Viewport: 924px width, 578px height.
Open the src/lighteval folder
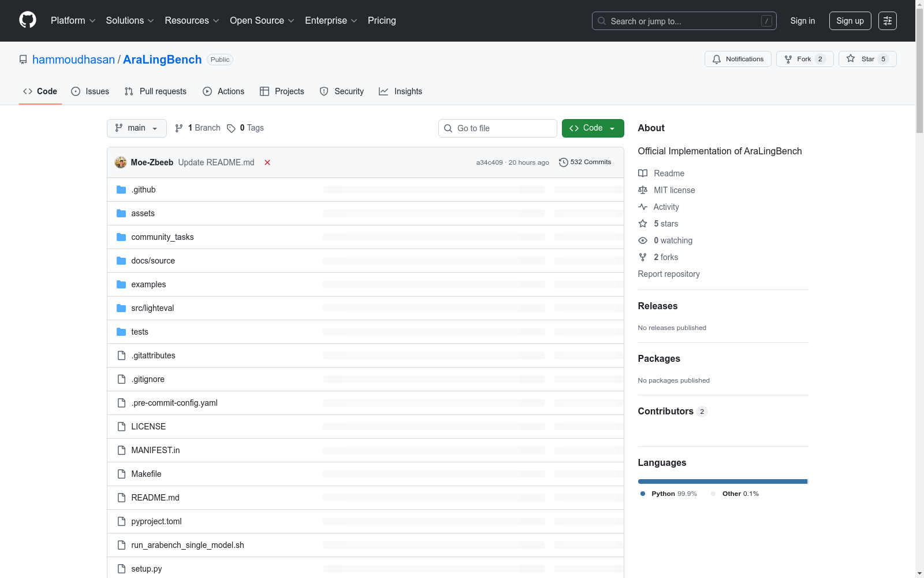(152, 308)
